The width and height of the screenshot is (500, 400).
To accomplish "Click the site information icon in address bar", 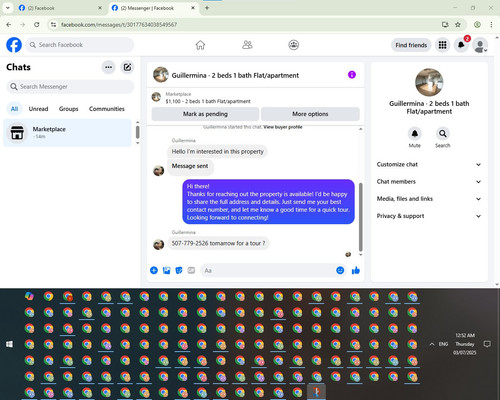I will pyautogui.click(x=53, y=24).
